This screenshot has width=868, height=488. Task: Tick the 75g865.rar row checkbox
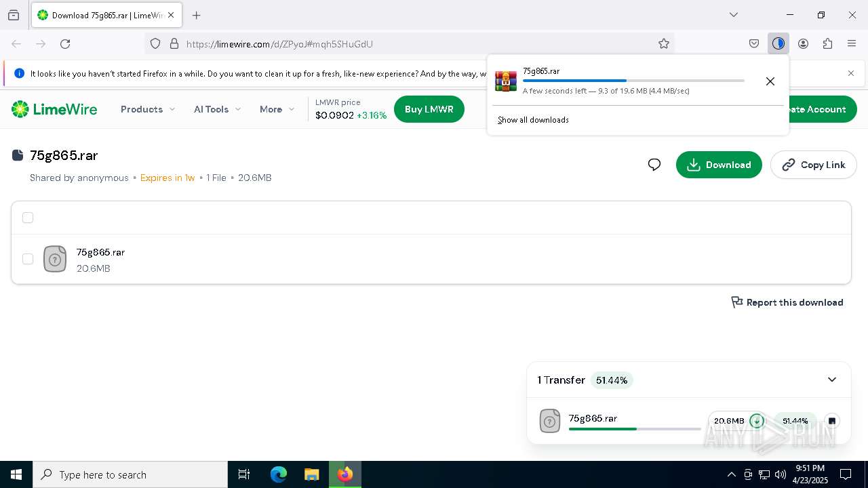coord(28,259)
